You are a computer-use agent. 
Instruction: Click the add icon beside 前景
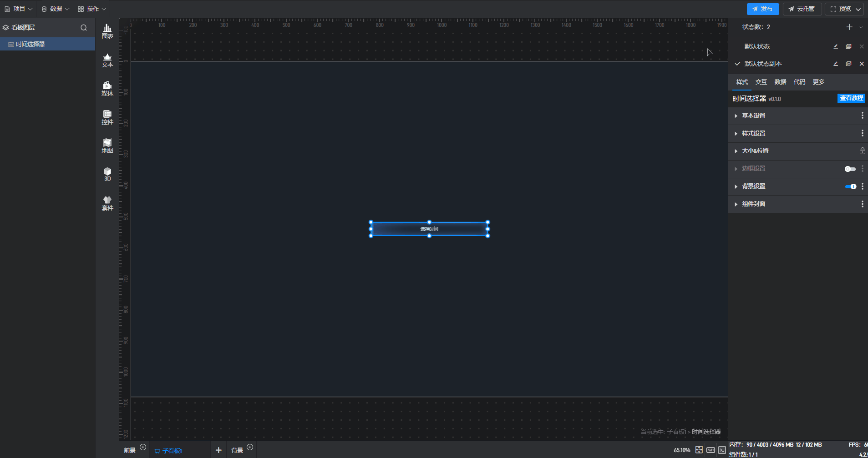[x=143, y=447]
